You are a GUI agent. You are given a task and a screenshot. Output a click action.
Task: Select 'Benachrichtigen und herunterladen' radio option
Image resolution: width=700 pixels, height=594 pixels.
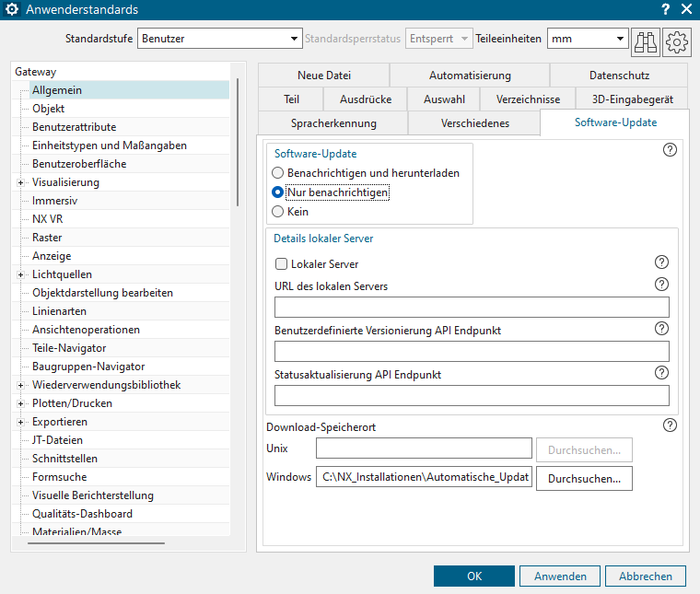(278, 173)
